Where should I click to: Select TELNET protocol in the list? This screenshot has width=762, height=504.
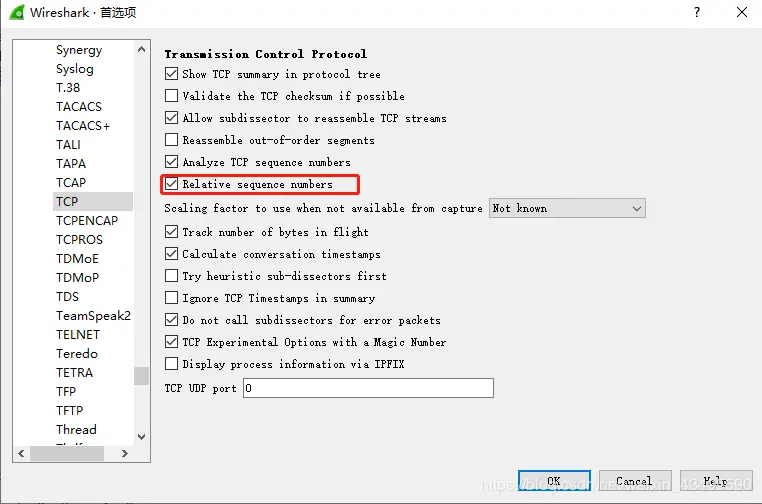tap(78, 334)
